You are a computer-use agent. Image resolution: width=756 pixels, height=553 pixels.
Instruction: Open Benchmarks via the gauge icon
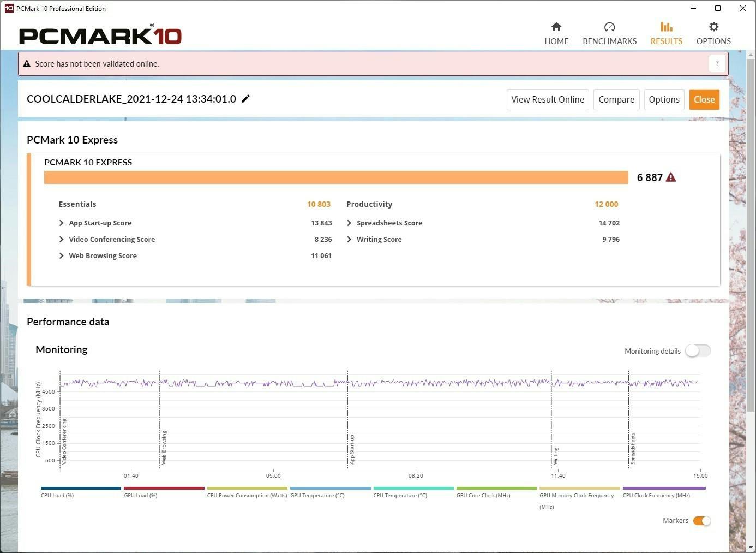pyautogui.click(x=609, y=27)
